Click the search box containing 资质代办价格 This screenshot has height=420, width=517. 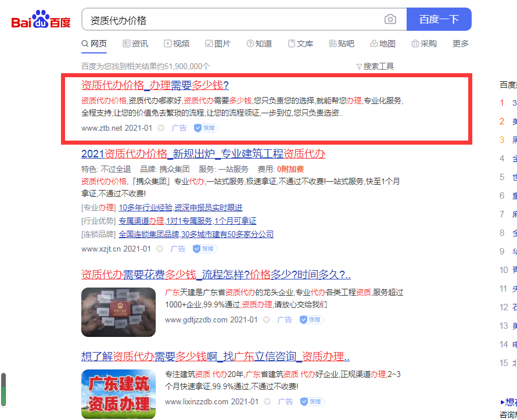click(232, 20)
